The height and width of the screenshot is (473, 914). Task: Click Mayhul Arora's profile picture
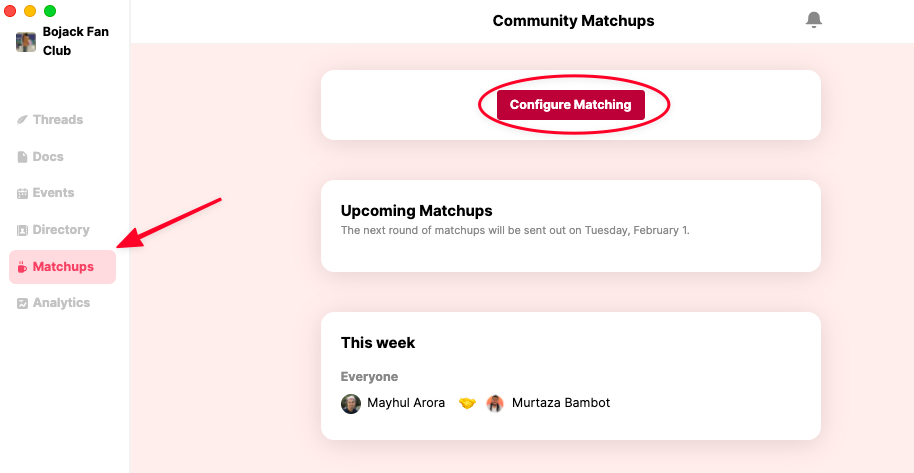351,404
